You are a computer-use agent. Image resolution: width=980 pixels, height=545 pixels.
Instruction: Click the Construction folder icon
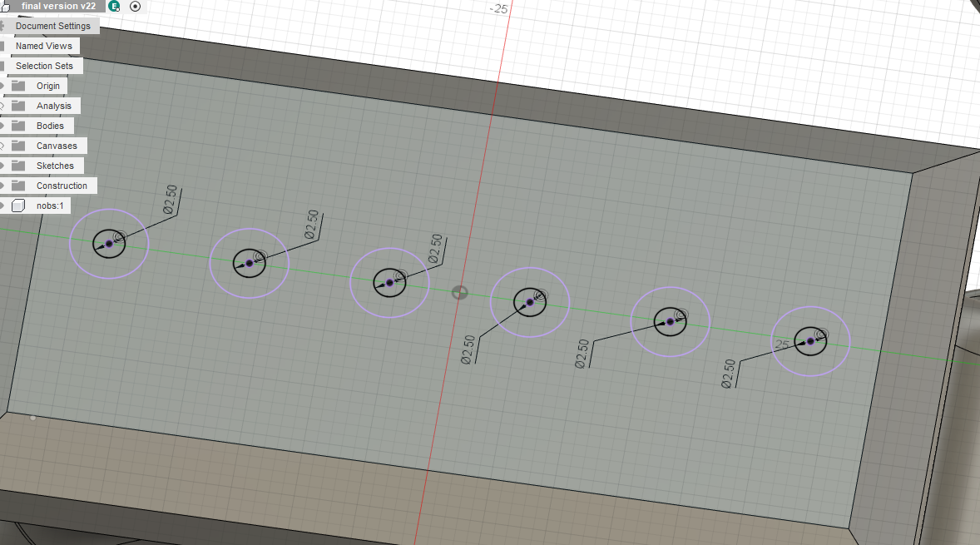(x=19, y=186)
